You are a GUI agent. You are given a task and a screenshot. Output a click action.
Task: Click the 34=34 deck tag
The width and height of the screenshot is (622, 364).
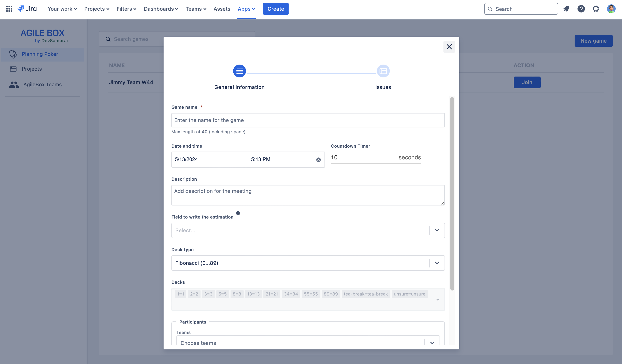[x=291, y=294]
